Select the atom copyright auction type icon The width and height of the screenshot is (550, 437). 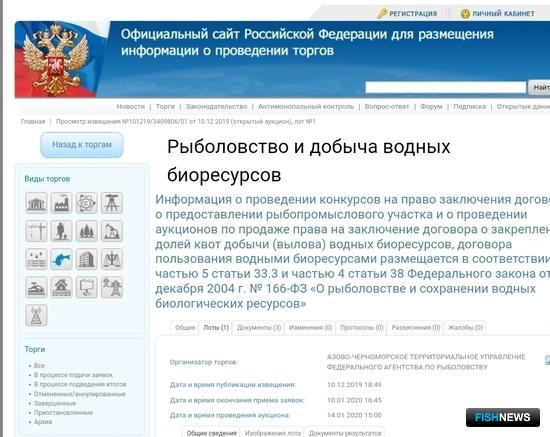click(x=87, y=203)
